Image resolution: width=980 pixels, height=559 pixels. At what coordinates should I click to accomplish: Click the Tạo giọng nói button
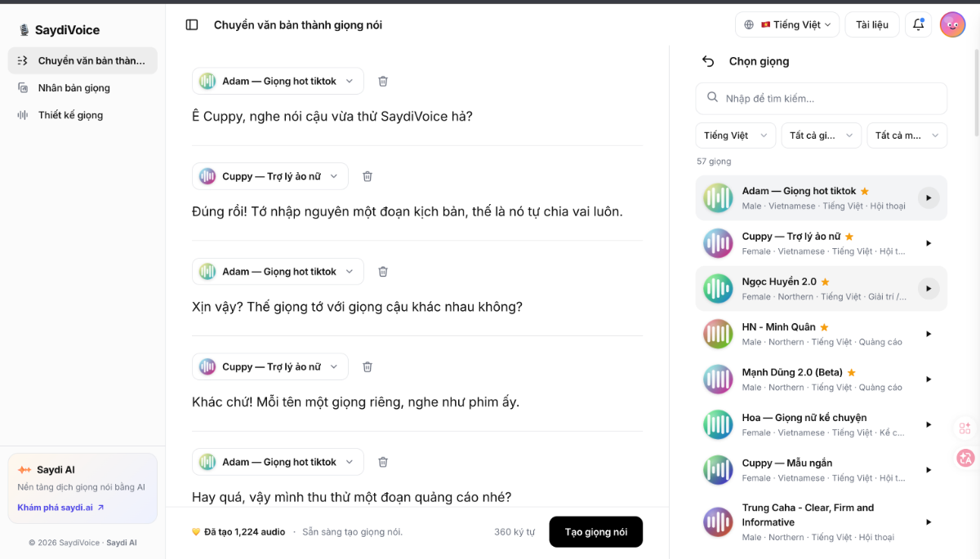(x=596, y=532)
